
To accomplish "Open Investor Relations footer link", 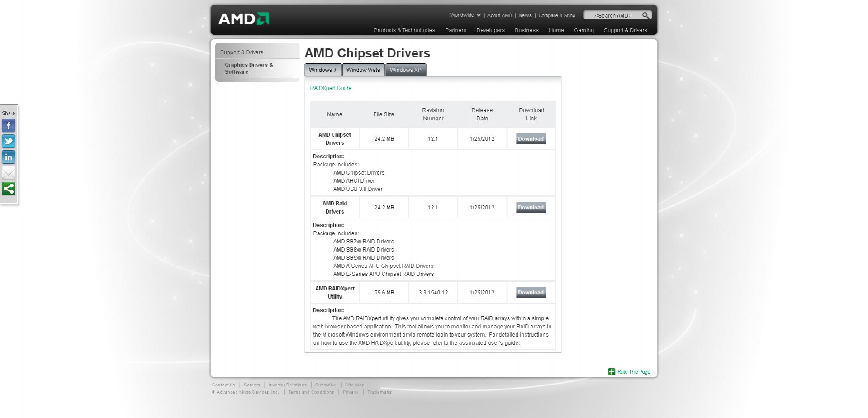I will click(x=287, y=385).
